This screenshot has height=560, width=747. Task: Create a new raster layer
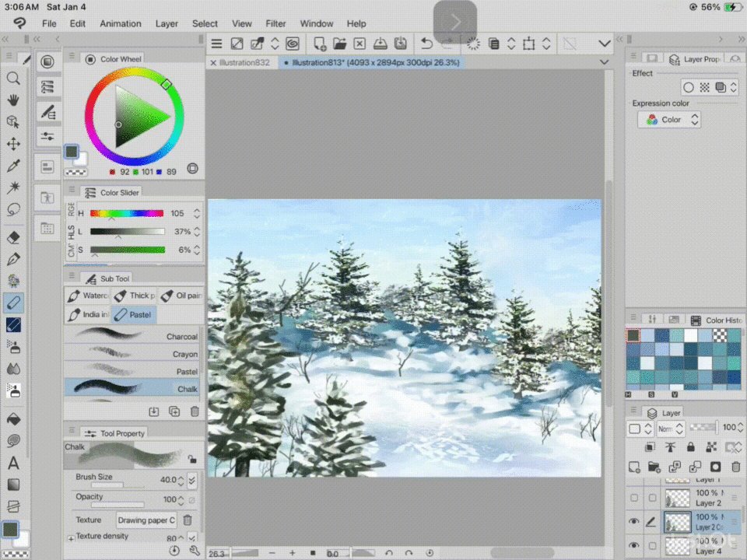click(634, 467)
